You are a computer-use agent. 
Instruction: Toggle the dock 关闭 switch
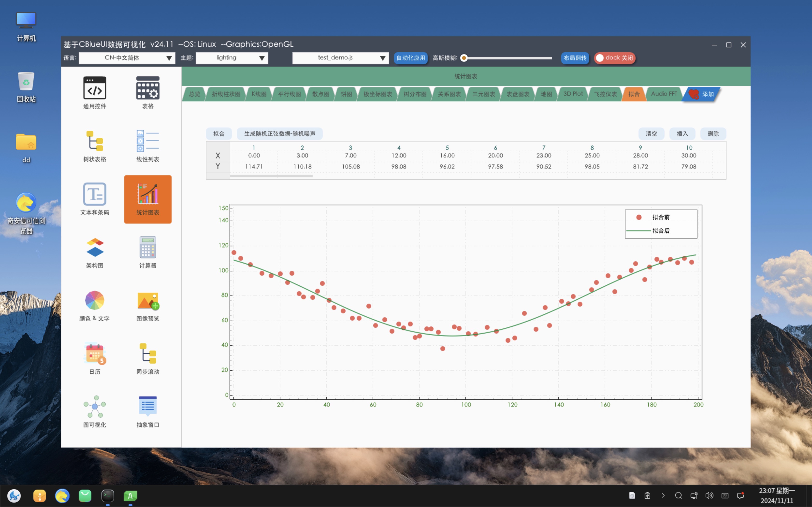pos(614,58)
